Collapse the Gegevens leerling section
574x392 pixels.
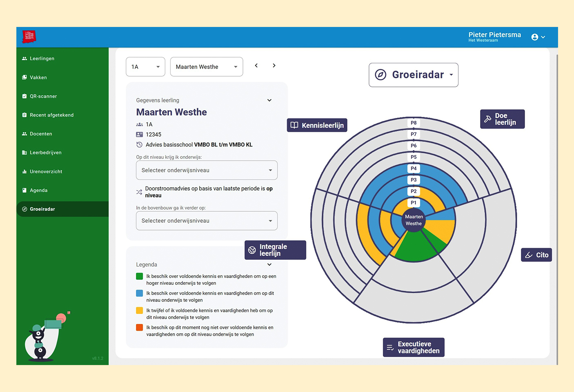(269, 100)
